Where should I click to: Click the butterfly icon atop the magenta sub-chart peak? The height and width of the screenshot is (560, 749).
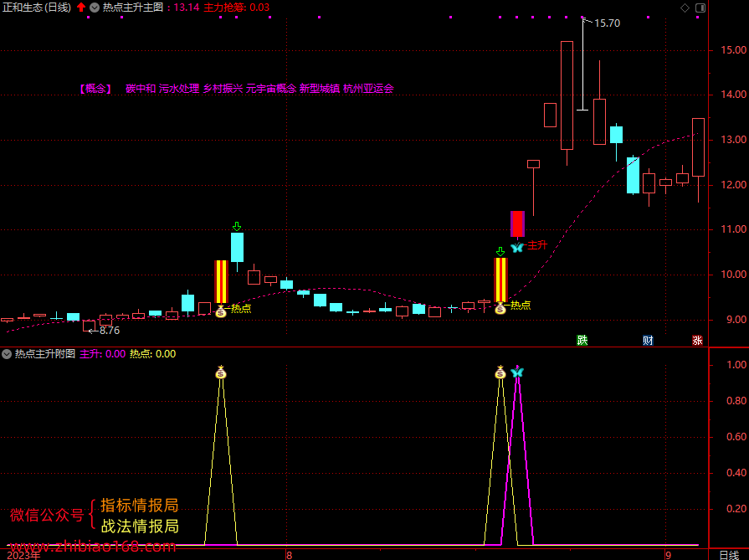pyautogui.click(x=517, y=372)
